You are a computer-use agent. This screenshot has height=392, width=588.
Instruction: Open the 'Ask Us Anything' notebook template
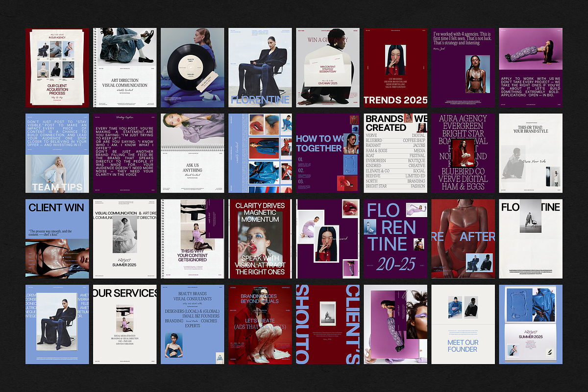(193, 153)
